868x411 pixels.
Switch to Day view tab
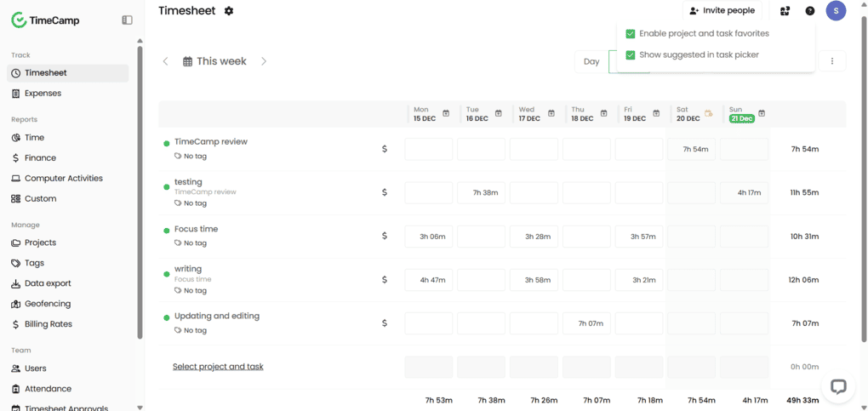pos(591,61)
